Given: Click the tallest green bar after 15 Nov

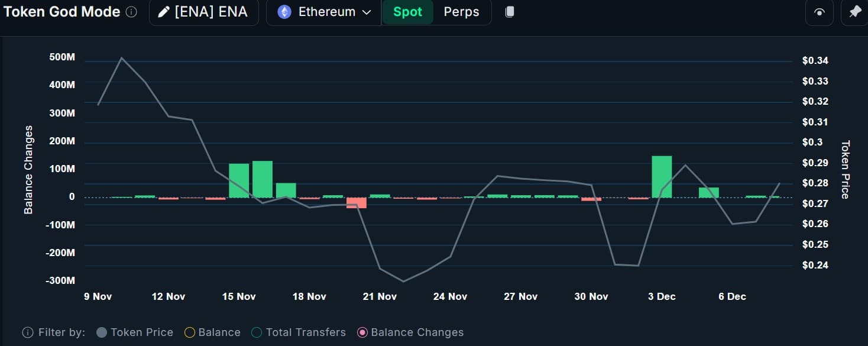Looking at the screenshot, I should coord(263,179).
